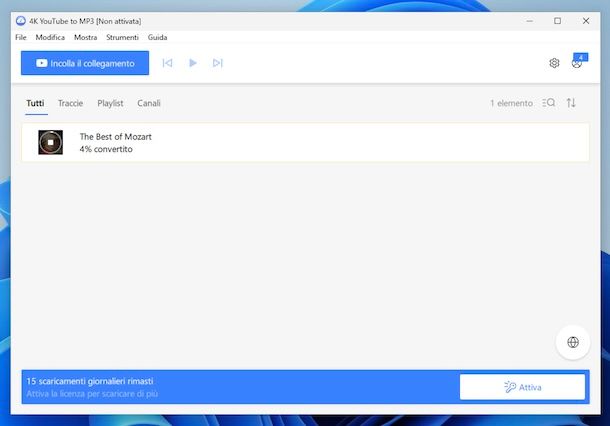The image size is (610, 426).
Task: Open the sort order arrows icon
Action: pos(571,103)
